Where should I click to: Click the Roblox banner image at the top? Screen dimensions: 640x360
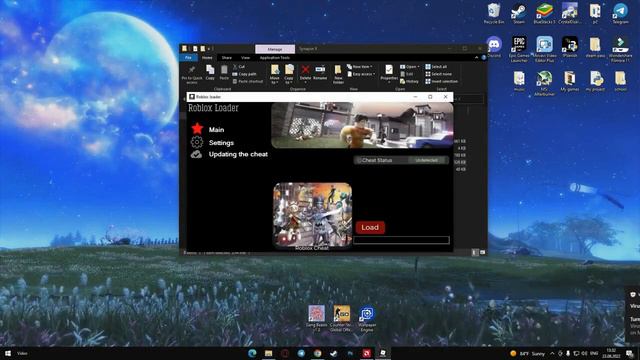(x=362, y=125)
